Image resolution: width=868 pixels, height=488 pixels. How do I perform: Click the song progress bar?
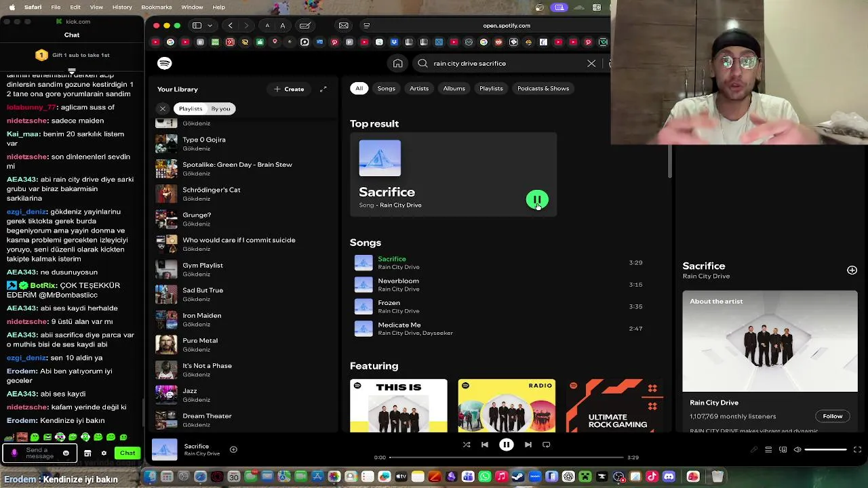click(x=506, y=457)
